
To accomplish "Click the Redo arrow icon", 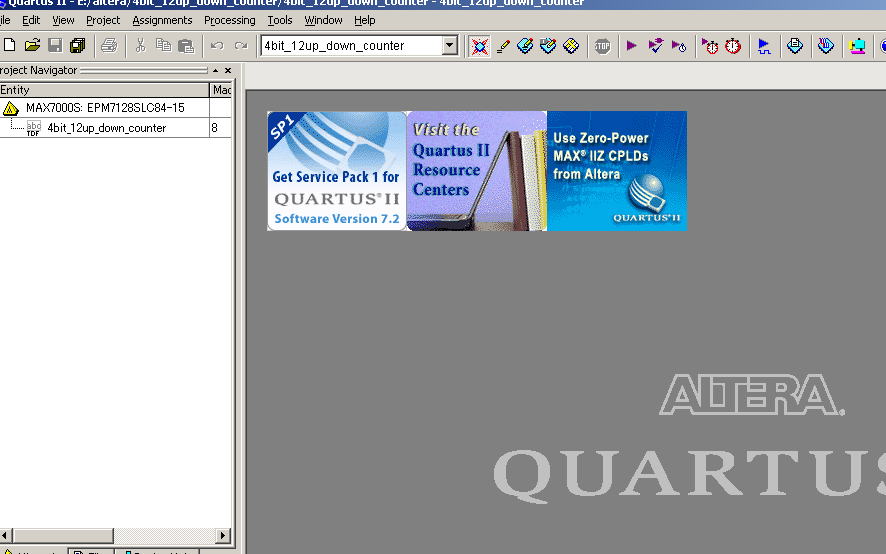I will pyautogui.click(x=241, y=46).
